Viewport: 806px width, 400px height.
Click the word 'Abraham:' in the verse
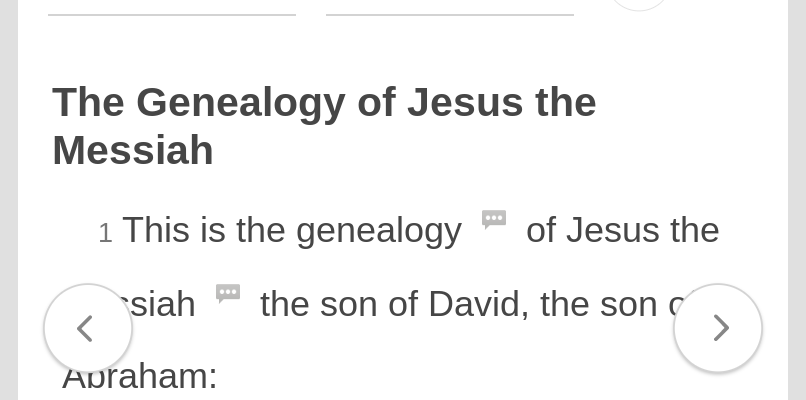point(140,376)
